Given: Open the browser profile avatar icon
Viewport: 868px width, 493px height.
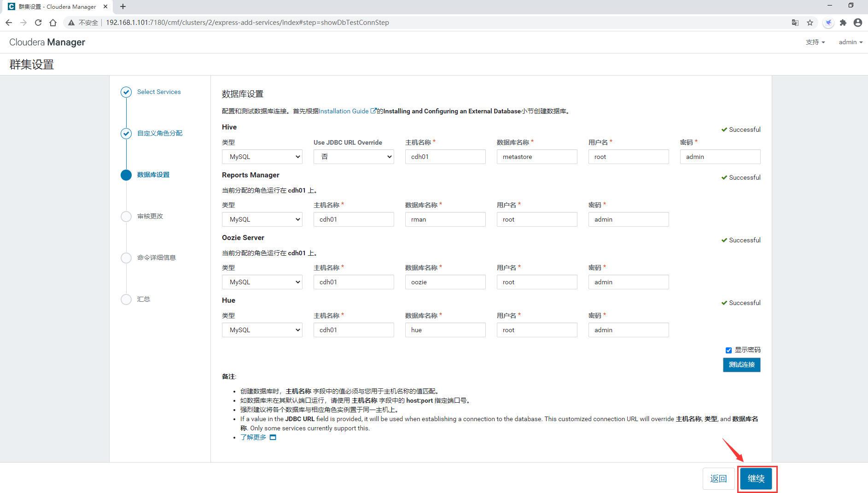Looking at the screenshot, I should [858, 23].
